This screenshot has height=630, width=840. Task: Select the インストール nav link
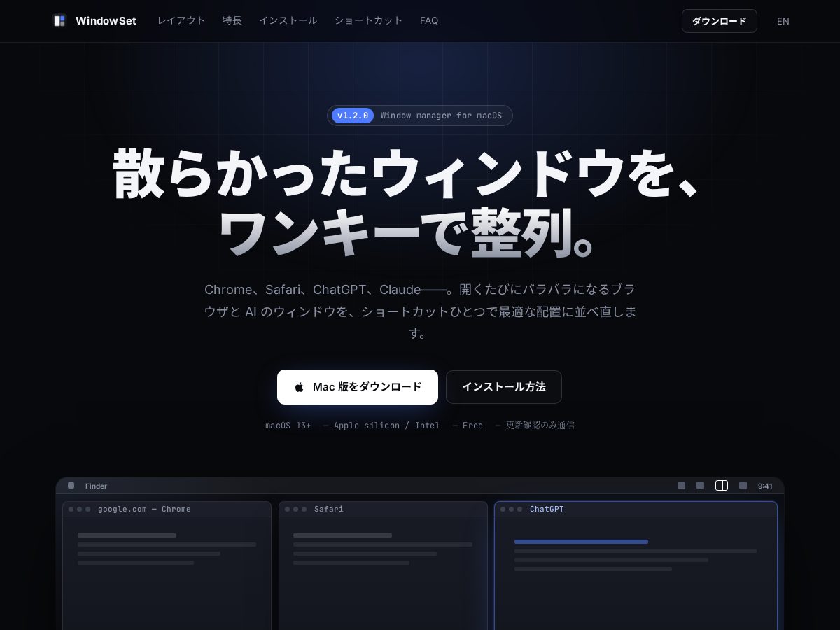[288, 21]
